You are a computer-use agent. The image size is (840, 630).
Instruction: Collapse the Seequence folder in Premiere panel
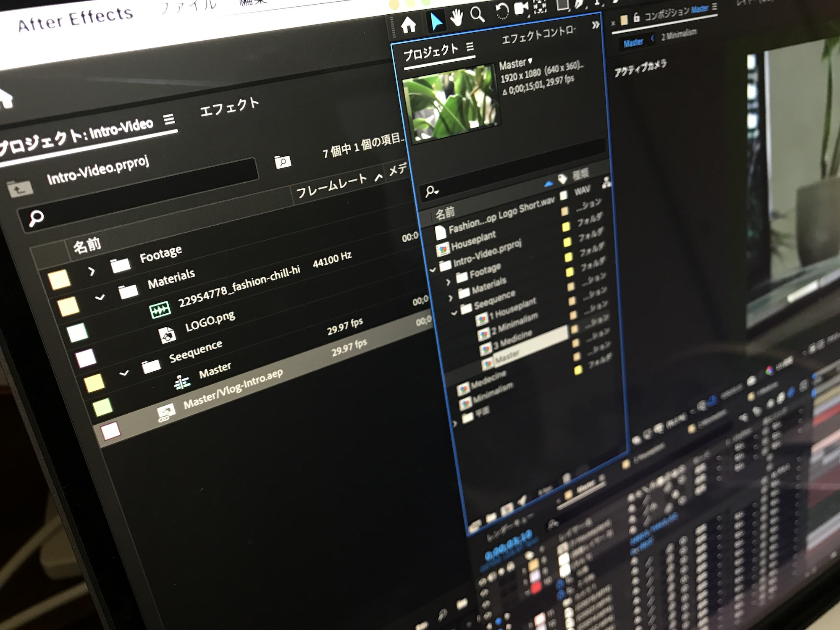tap(124, 373)
